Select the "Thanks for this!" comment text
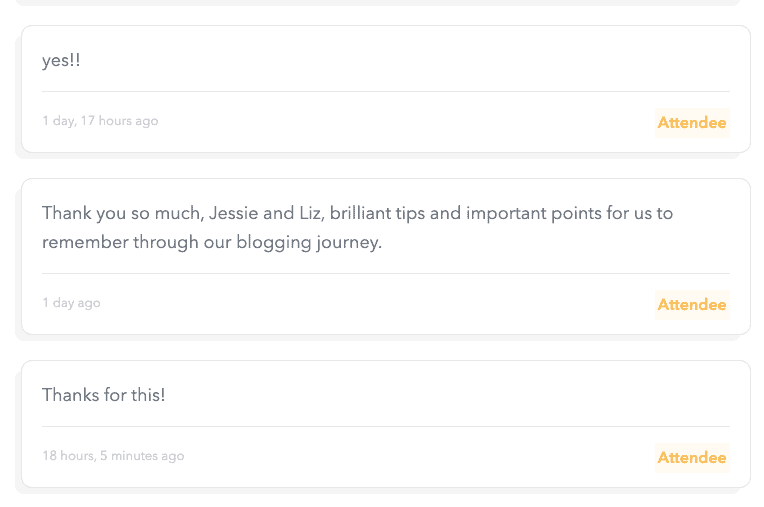Image resolution: width=764 pixels, height=507 pixels. 104,395
